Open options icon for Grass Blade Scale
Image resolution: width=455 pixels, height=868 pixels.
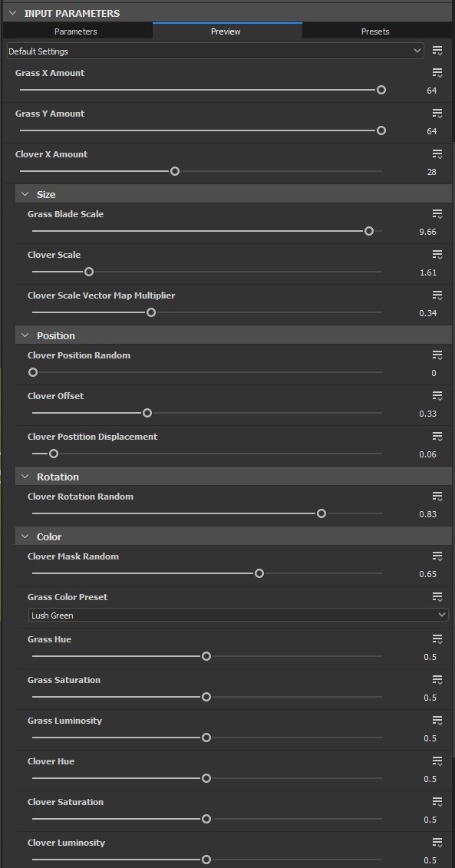pyautogui.click(x=437, y=214)
